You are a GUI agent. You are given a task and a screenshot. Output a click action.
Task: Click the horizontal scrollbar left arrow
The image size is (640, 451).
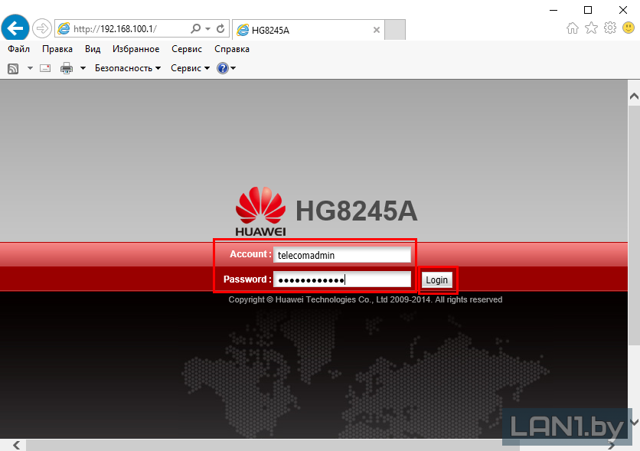click(16, 445)
